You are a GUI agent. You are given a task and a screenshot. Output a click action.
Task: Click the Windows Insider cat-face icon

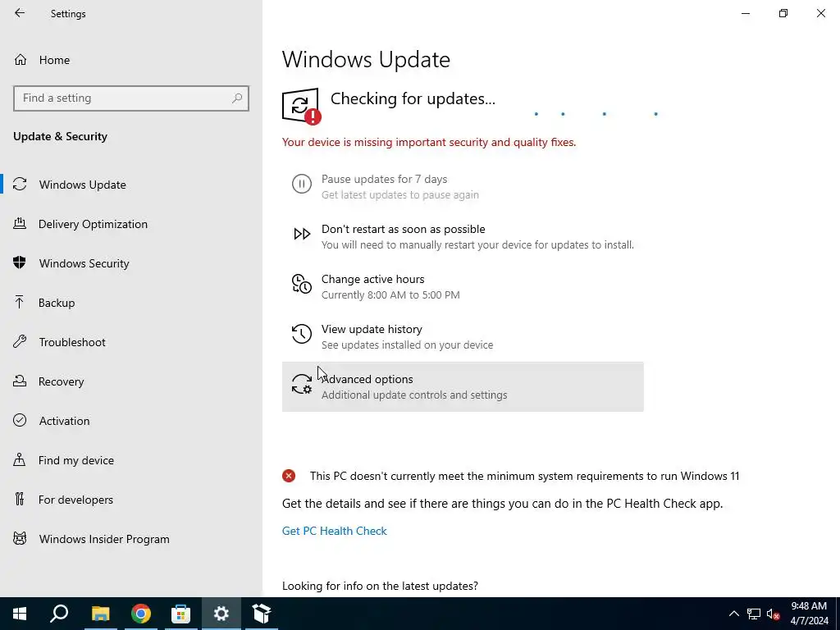pos(20,538)
